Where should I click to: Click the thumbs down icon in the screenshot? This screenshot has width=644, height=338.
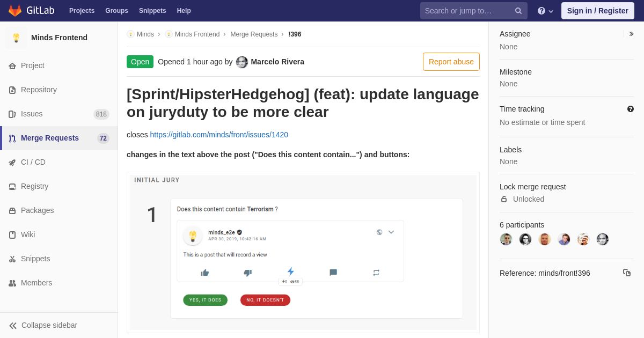click(x=247, y=273)
